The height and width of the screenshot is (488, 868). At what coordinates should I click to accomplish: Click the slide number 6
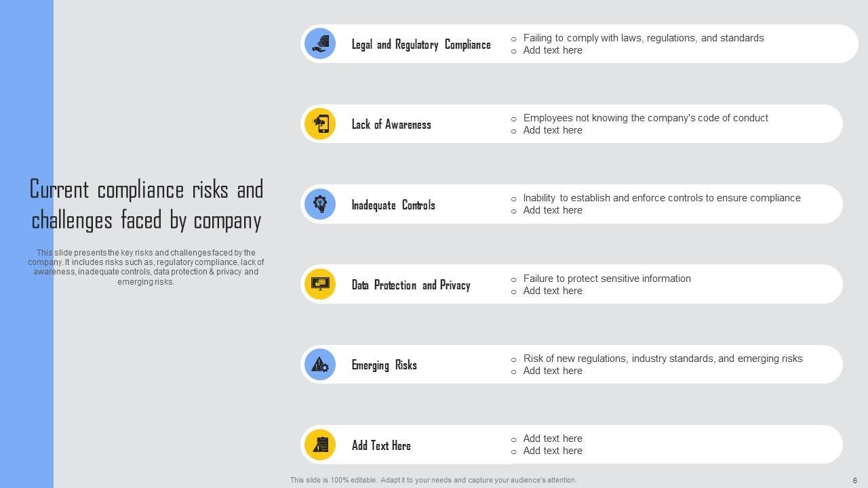pos(854,481)
